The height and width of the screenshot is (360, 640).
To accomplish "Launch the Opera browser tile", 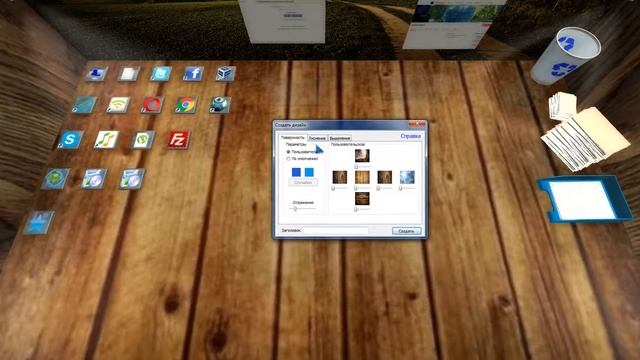I will point(152,104).
